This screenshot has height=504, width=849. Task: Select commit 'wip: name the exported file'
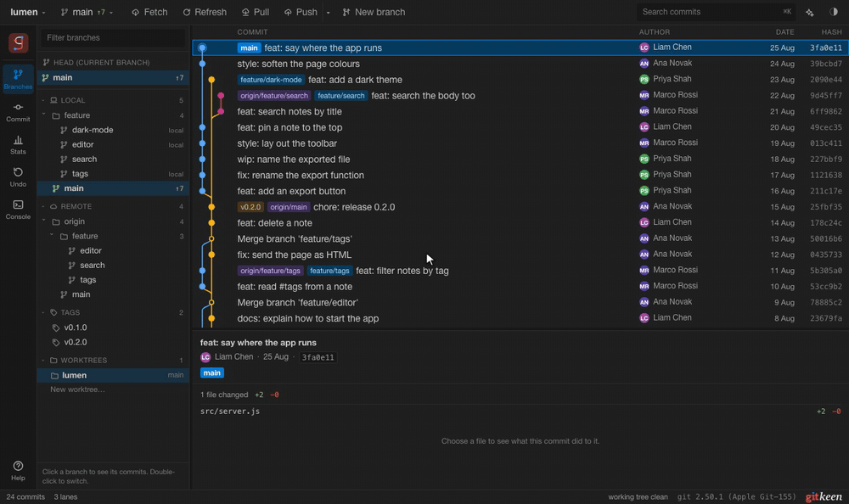pos(520,160)
